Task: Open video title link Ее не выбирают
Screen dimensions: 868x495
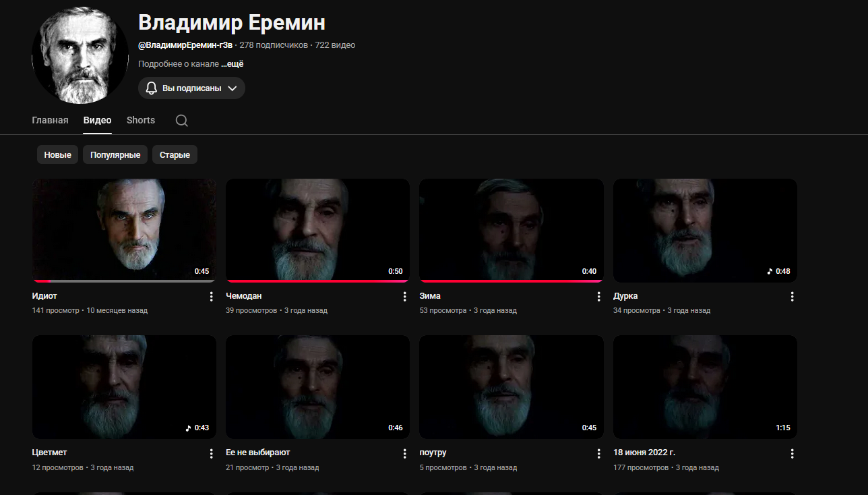Action: [258, 453]
